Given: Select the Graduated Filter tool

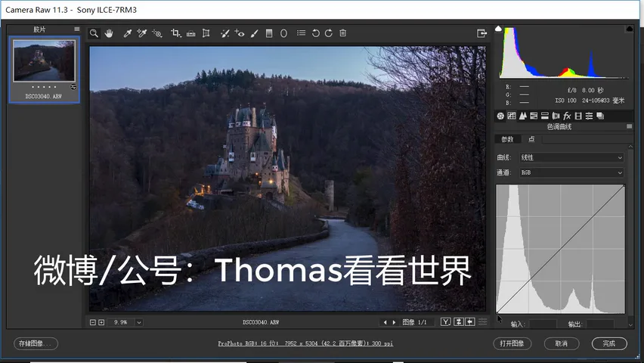Looking at the screenshot, I should 269,33.
